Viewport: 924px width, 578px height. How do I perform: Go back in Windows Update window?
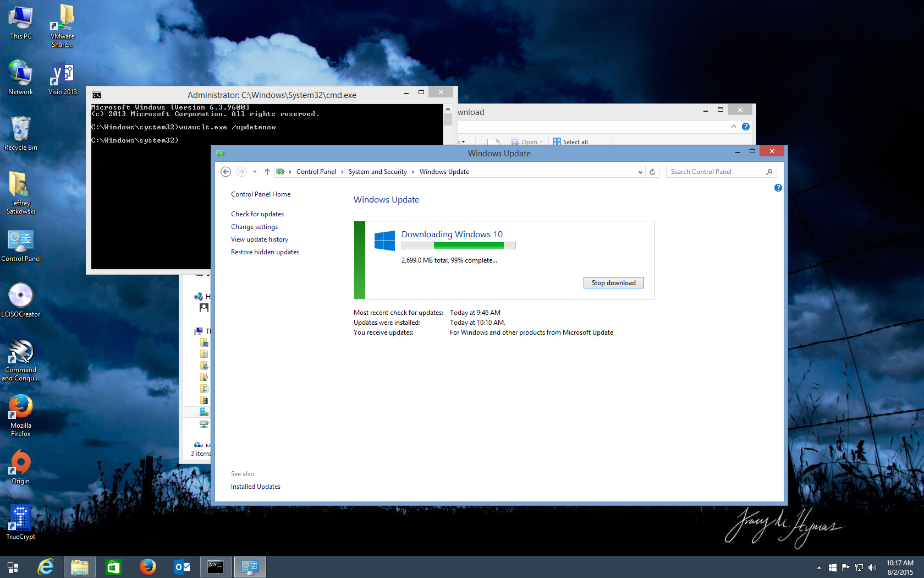click(226, 172)
